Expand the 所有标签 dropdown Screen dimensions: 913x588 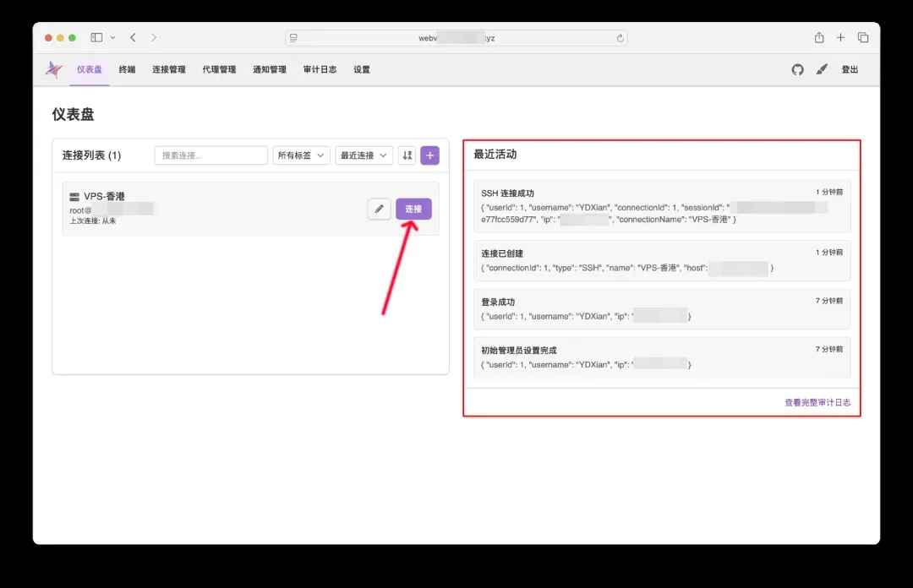click(x=301, y=155)
